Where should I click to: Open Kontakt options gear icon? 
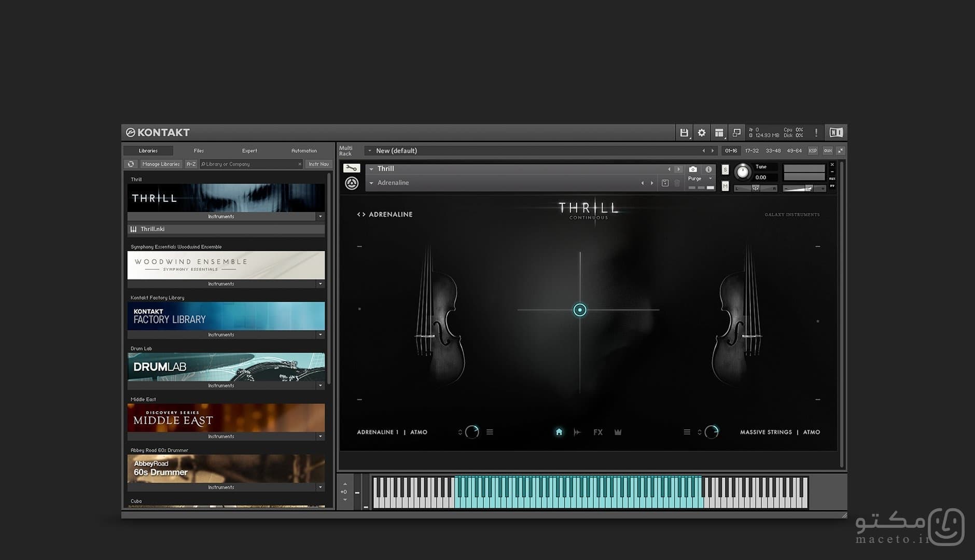tap(702, 133)
